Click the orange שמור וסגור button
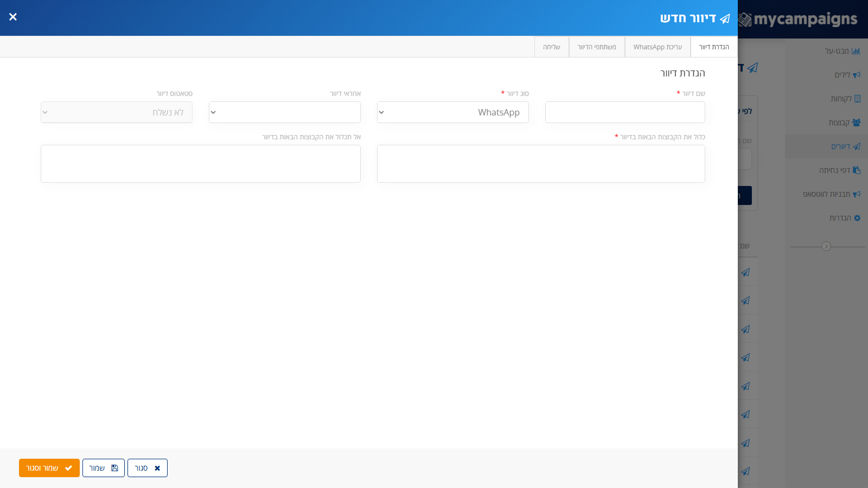The height and width of the screenshot is (488, 868). pyautogui.click(x=49, y=468)
